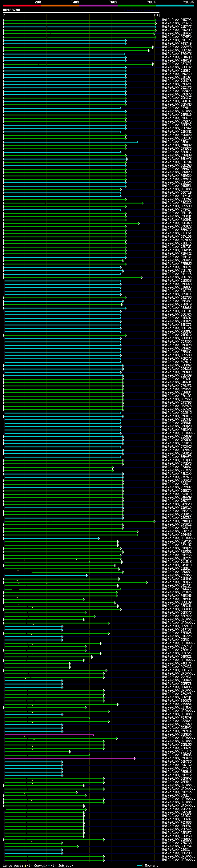Click label UniRef100_C1EIR6
Viewport: 197px width, 868px height.
[x=177, y=40]
